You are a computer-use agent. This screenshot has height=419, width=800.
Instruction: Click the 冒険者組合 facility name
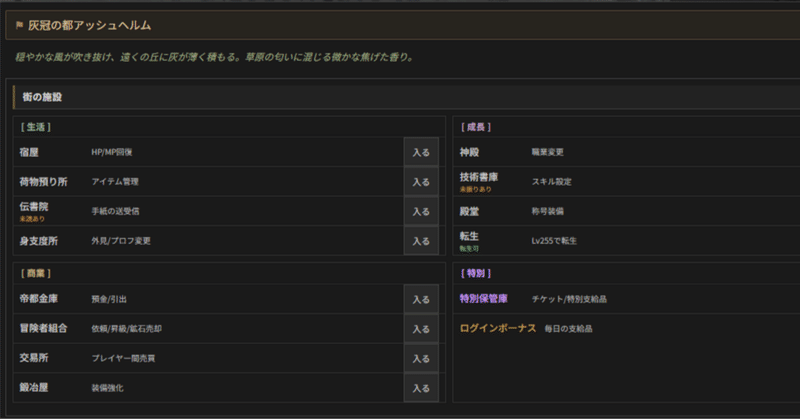(x=43, y=328)
